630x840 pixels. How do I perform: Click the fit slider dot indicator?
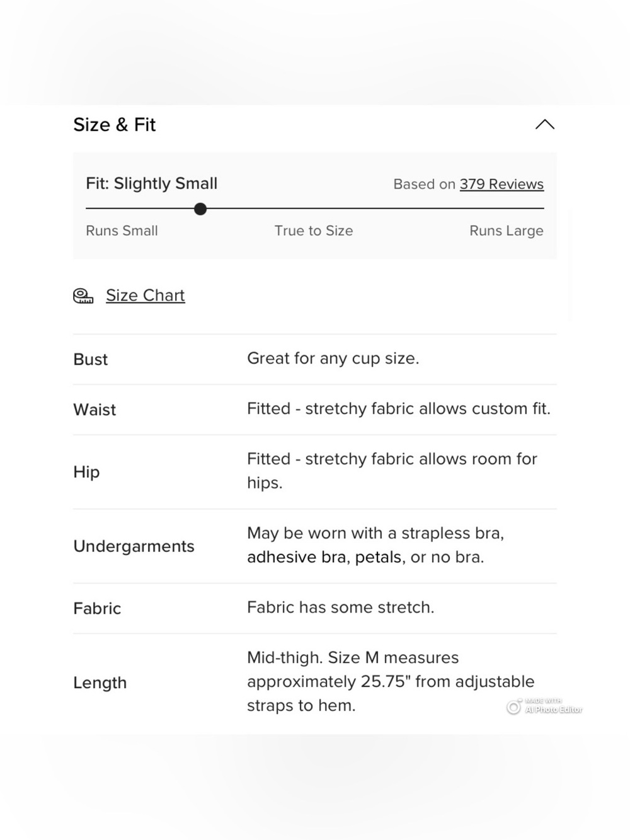pyautogui.click(x=200, y=209)
